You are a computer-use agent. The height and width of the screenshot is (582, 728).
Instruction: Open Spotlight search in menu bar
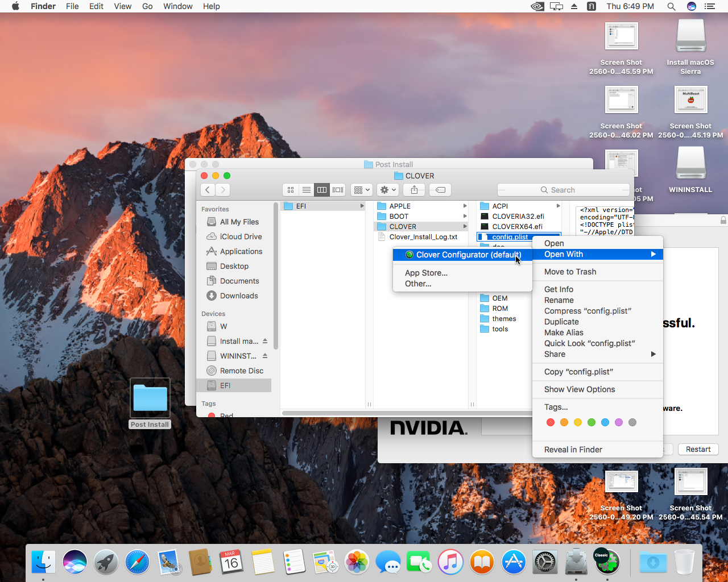pos(671,6)
